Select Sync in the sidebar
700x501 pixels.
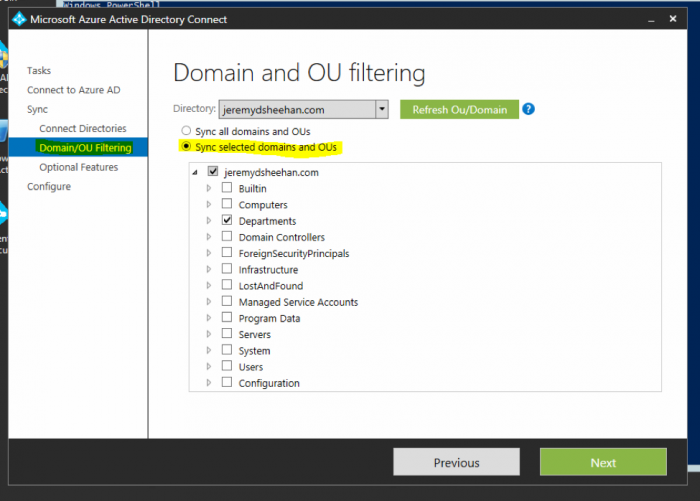click(x=37, y=109)
